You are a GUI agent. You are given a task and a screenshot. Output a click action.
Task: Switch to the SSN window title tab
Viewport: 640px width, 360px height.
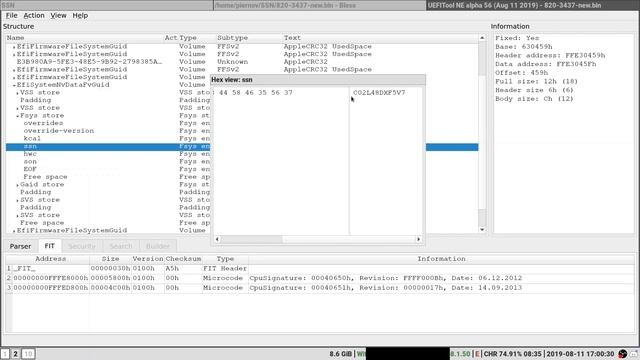107,5
